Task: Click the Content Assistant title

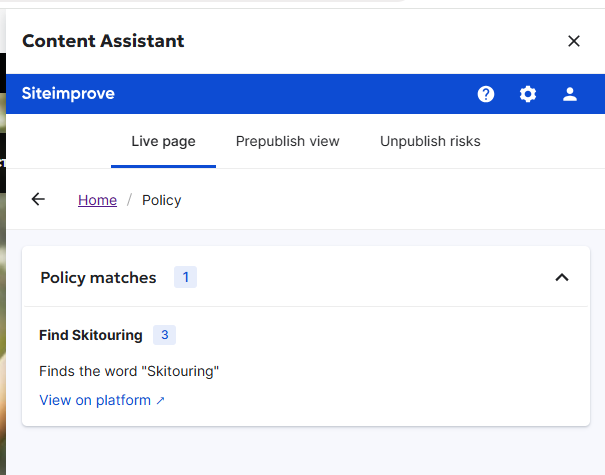Action: point(103,41)
